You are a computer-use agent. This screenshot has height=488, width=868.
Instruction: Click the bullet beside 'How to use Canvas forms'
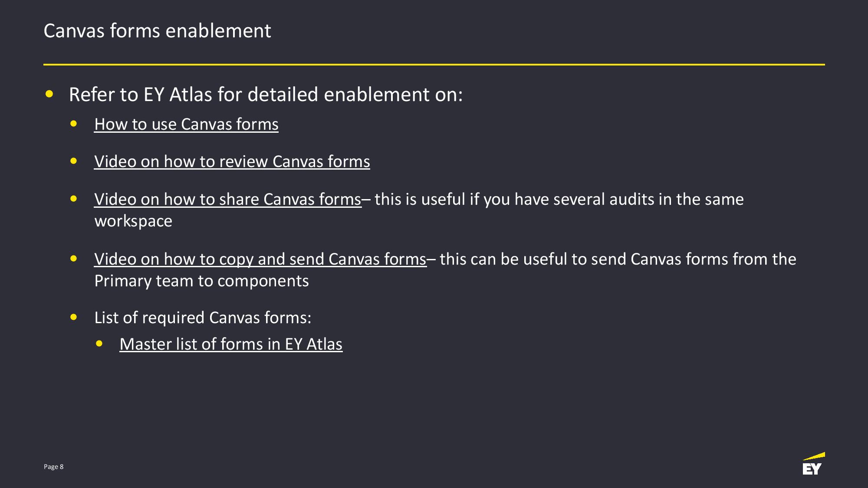tap(74, 124)
